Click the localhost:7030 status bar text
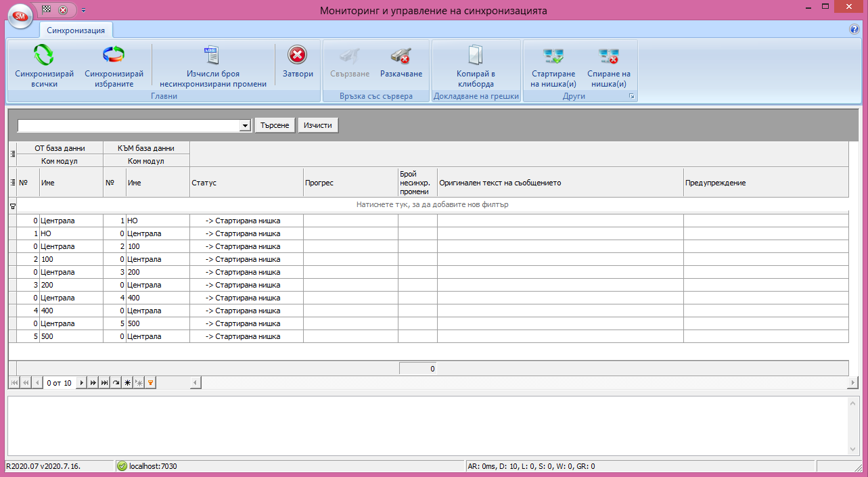Screen dimensions: 868x477 [x=153, y=466]
